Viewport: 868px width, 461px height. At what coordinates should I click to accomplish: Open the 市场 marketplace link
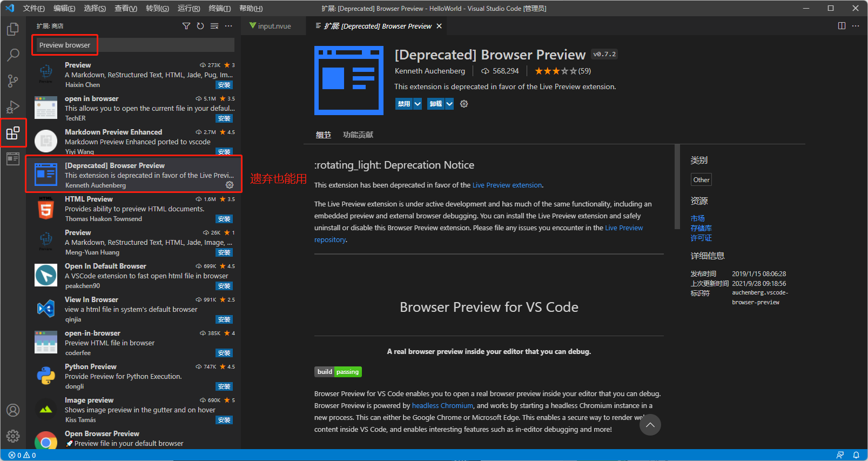click(x=697, y=218)
